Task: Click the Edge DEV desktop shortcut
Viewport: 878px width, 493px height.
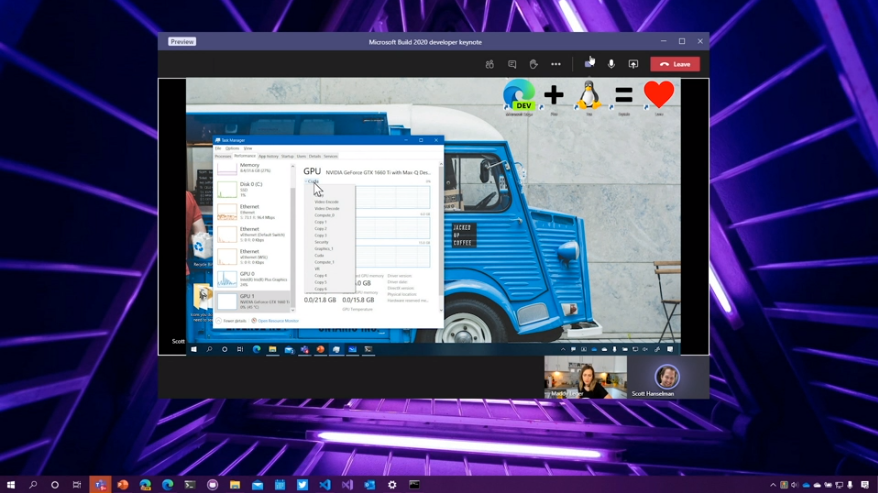Action: tap(519, 96)
